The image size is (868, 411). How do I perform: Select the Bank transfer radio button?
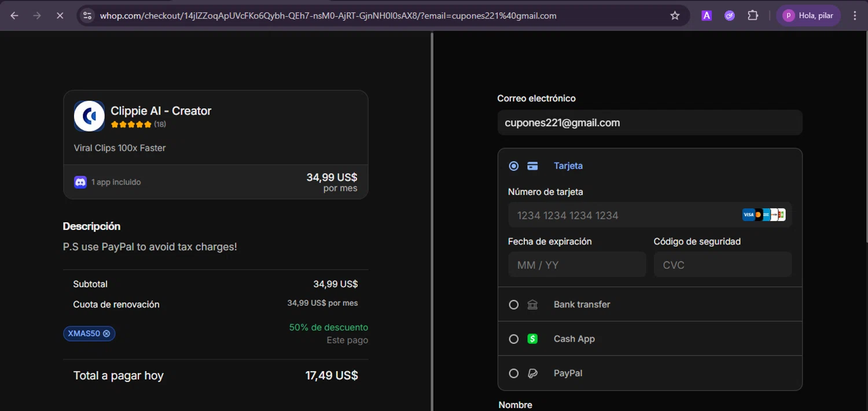513,304
